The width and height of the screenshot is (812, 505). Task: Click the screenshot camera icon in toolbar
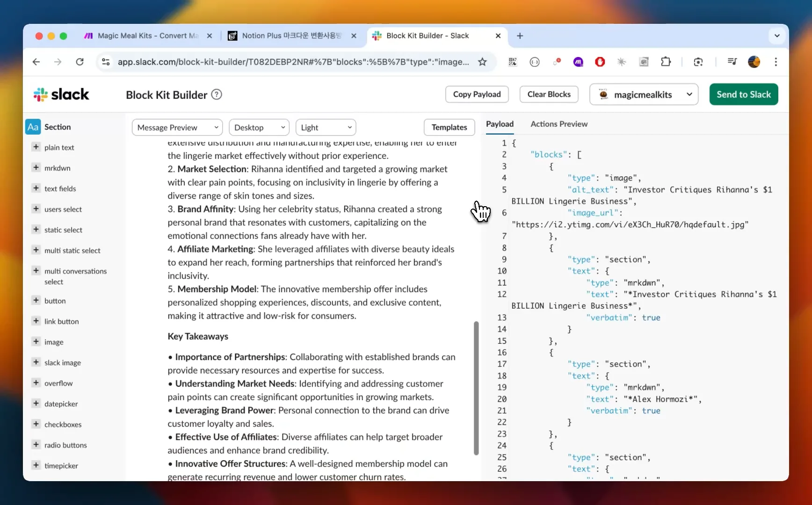tap(698, 62)
